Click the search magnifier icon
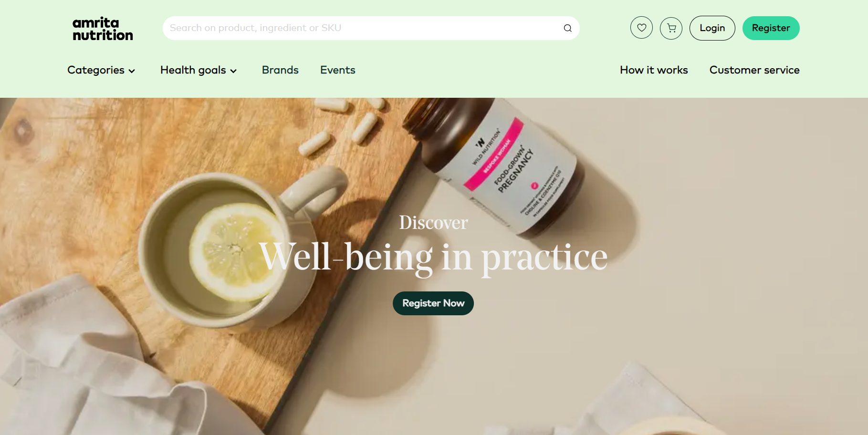This screenshot has width=868, height=435. tap(567, 28)
